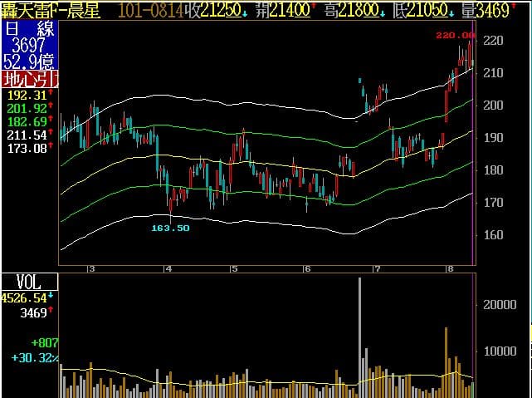Click the tallest gray volume bar
The width and height of the screenshot is (532, 398).
[x=359, y=332]
